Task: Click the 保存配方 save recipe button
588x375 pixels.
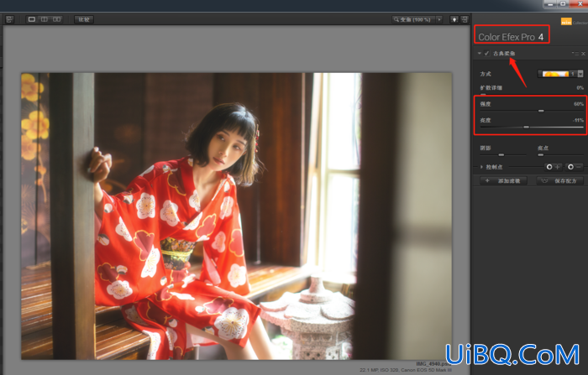Action: (x=560, y=181)
